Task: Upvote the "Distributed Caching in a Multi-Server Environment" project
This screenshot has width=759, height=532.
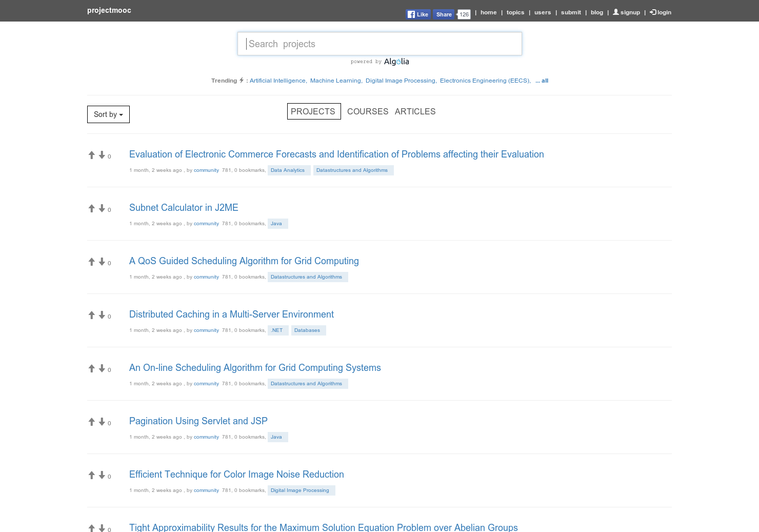Action: coord(92,314)
